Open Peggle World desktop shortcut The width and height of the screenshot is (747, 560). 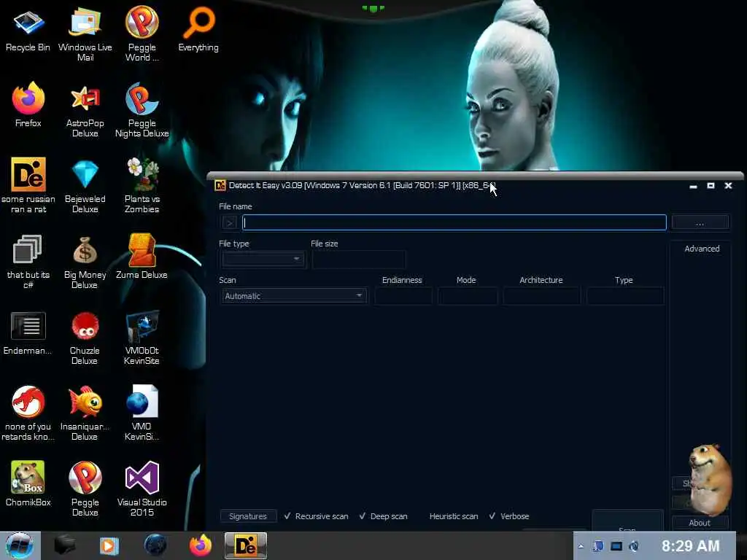(x=142, y=34)
